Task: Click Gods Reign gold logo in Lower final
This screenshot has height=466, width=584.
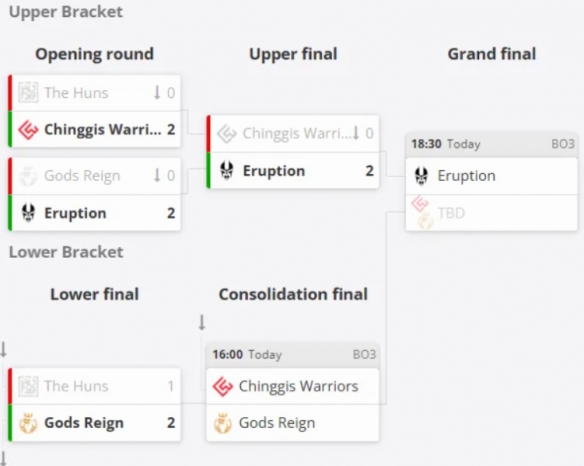Action: tap(28, 423)
